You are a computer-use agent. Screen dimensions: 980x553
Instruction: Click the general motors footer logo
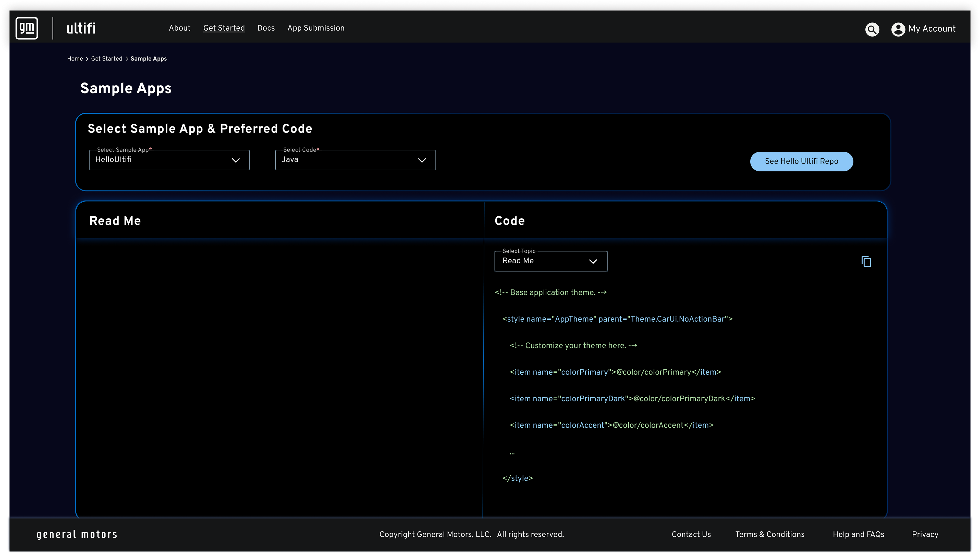coord(77,535)
